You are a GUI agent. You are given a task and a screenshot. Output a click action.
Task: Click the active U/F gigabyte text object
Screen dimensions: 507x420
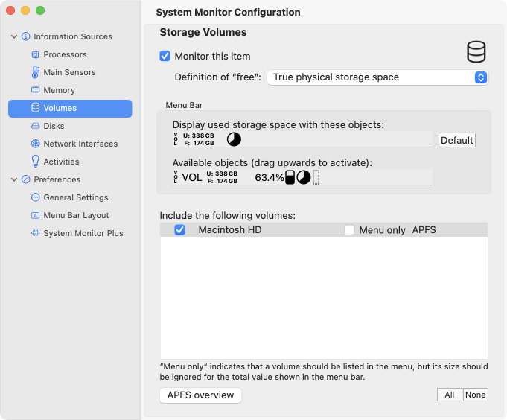tap(199, 139)
